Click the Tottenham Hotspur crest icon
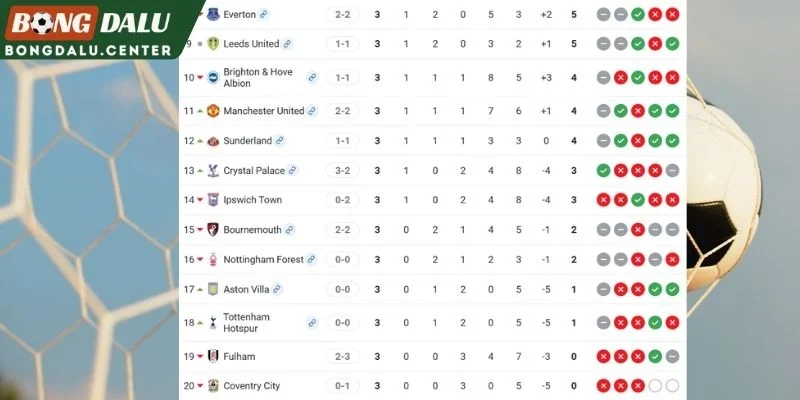Image resolution: width=800 pixels, height=400 pixels. pyautogui.click(x=213, y=322)
